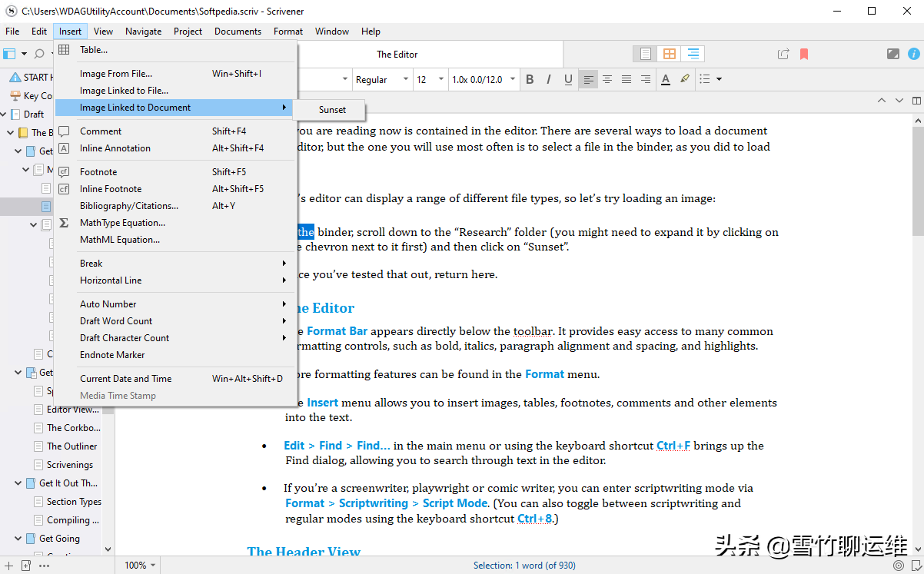
Task: Open the font size 12 dropdown
Action: click(x=430, y=79)
